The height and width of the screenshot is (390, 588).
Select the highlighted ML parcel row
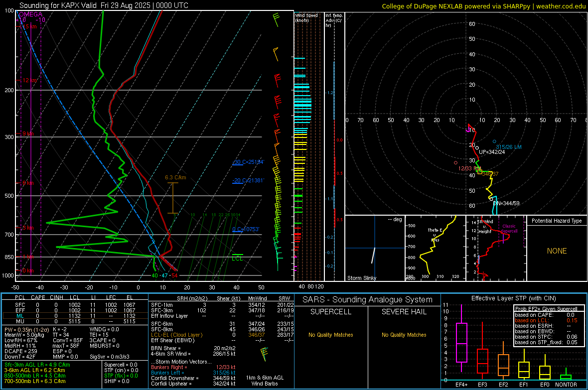tap(75, 316)
